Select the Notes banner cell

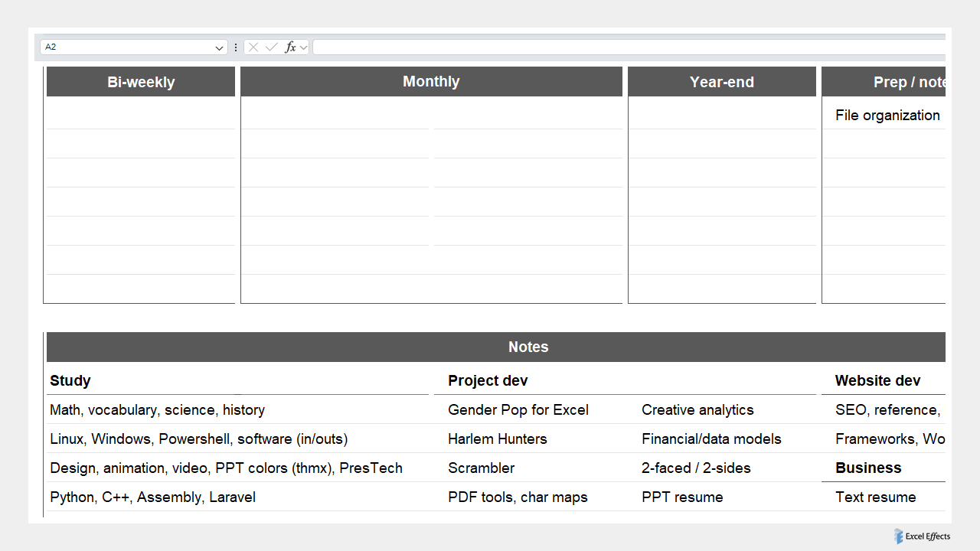(528, 347)
